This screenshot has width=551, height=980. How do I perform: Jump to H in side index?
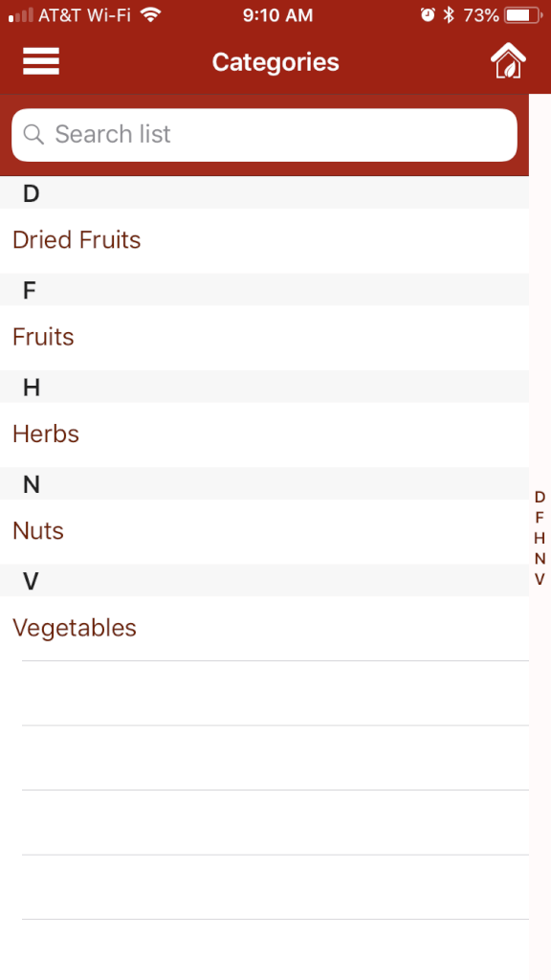(x=540, y=538)
